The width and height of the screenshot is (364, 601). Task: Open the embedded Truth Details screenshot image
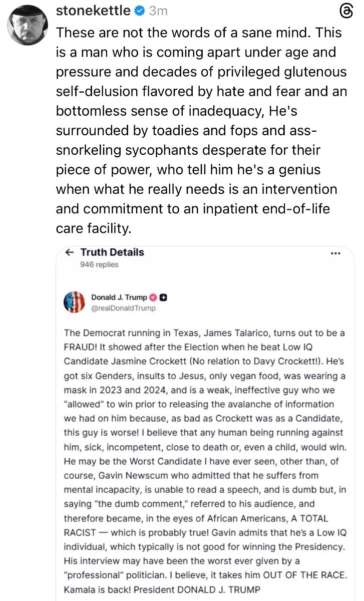pyautogui.click(x=205, y=426)
